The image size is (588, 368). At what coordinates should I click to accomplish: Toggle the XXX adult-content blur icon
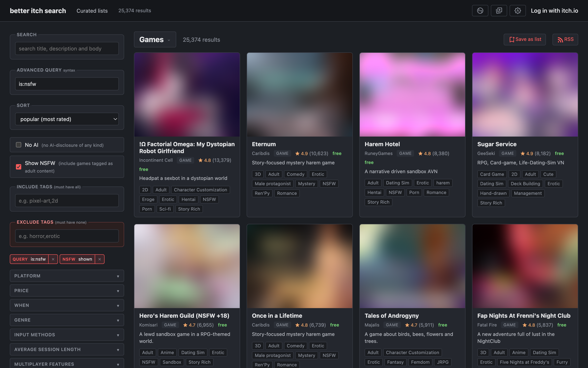[x=480, y=11]
